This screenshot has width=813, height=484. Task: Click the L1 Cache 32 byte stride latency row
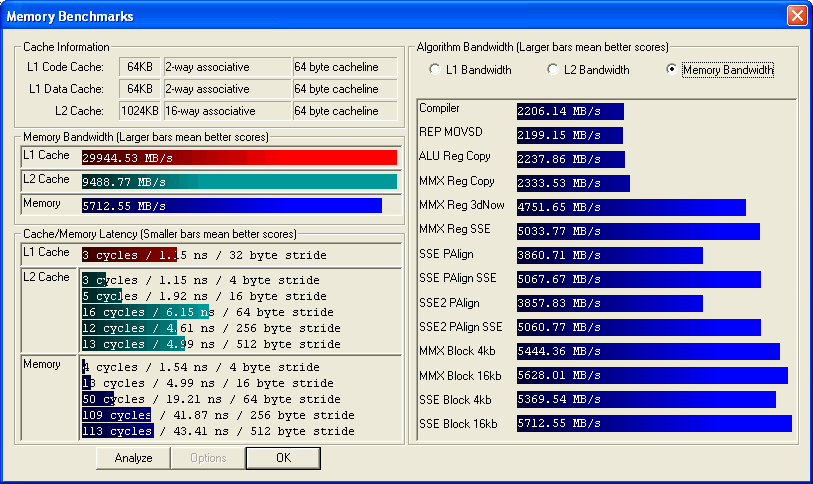click(x=204, y=255)
